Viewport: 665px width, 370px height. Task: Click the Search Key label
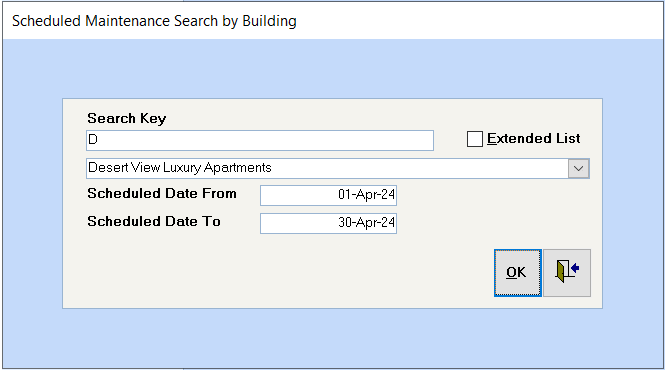pyautogui.click(x=126, y=118)
